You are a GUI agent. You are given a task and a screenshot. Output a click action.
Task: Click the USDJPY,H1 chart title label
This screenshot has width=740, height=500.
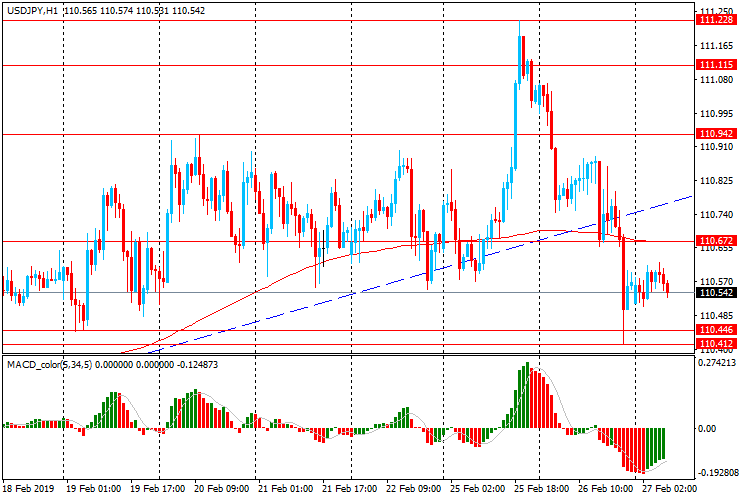pos(30,9)
